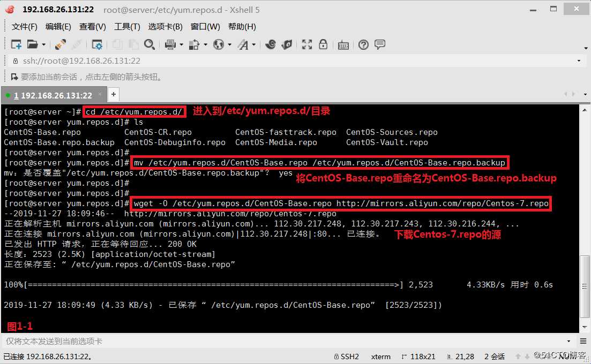Click the 118x21 terminal size indicator
This screenshot has height=364, width=591.
tap(418, 357)
